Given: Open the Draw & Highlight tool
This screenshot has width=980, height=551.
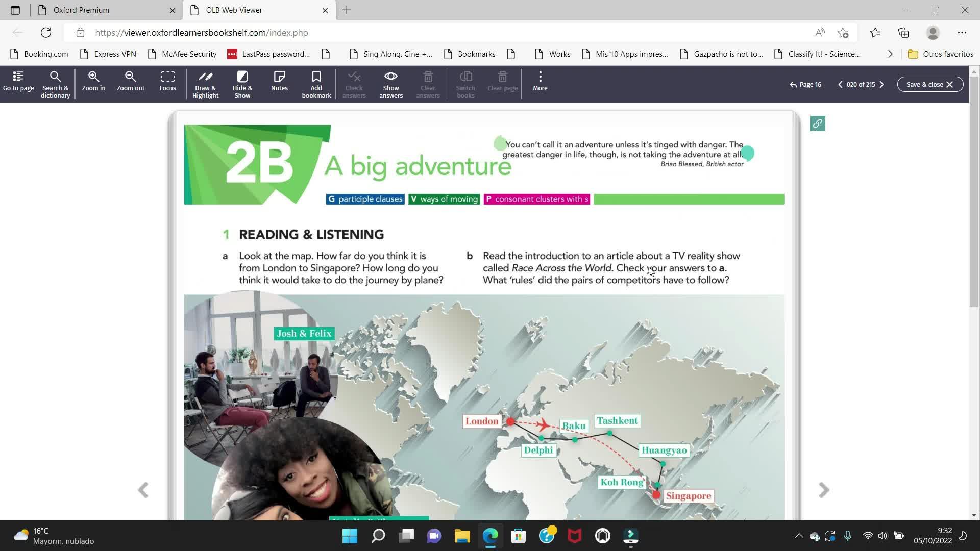Looking at the screenshot, I should point(205,84).
